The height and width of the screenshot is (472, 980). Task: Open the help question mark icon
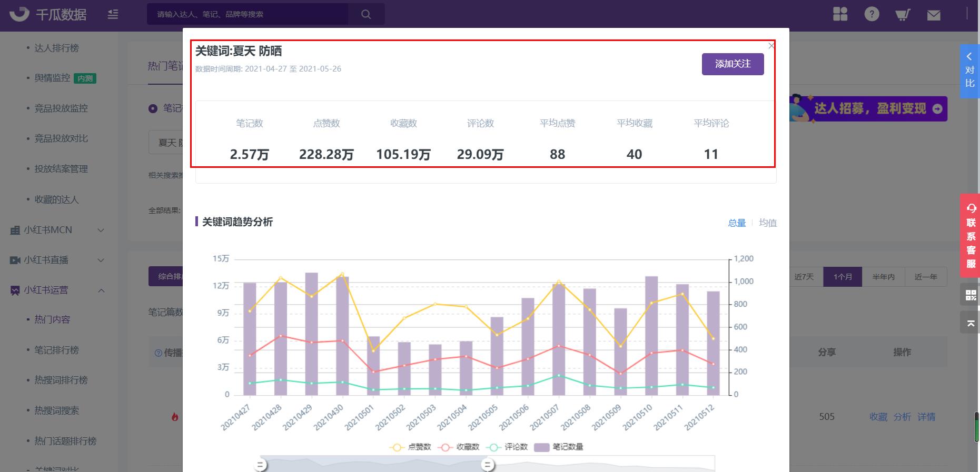[x=872, y=14]
